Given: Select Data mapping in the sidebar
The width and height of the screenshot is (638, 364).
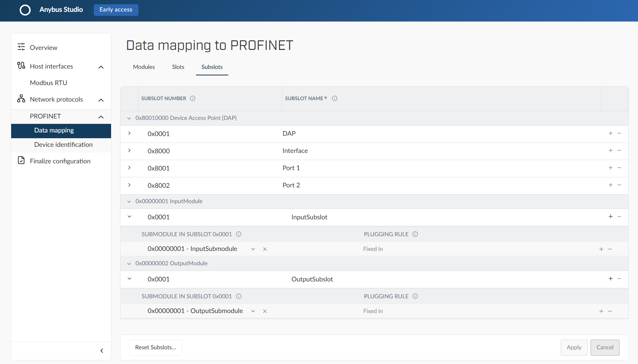Looking at the screenshot, I should (x=61, y=131).
